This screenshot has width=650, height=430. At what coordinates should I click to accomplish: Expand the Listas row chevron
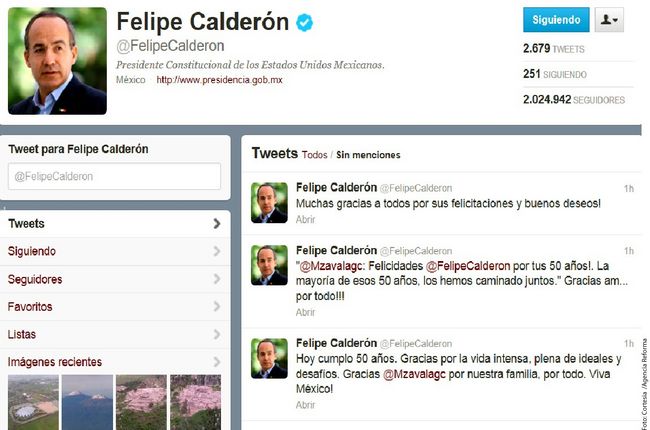216,334
